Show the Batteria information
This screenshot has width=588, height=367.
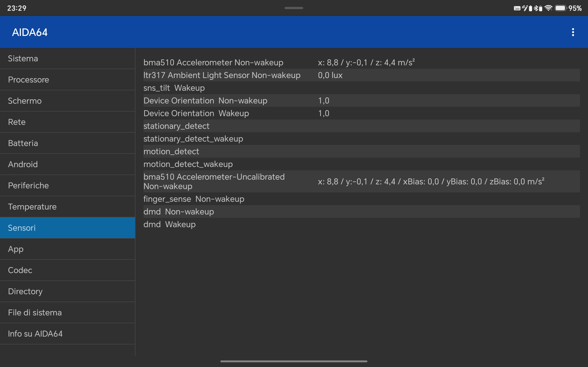click(68, 143)
